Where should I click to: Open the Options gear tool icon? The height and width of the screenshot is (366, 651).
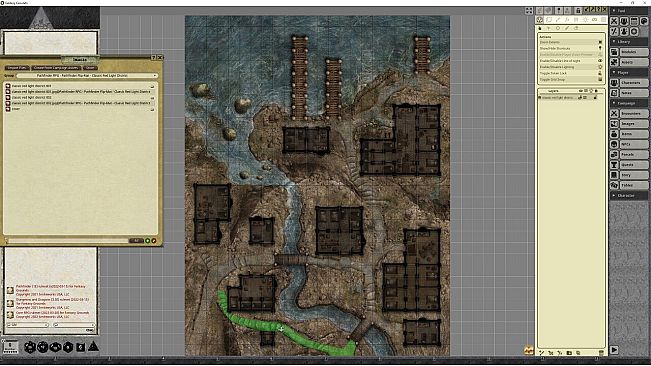tap(634, 31)
